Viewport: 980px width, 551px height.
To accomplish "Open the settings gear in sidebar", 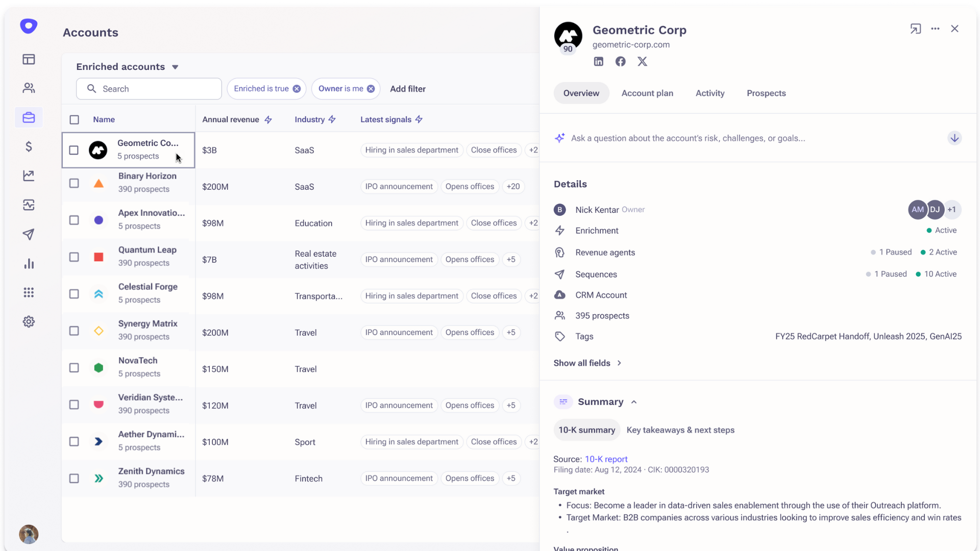I will (x=29, y=322).
